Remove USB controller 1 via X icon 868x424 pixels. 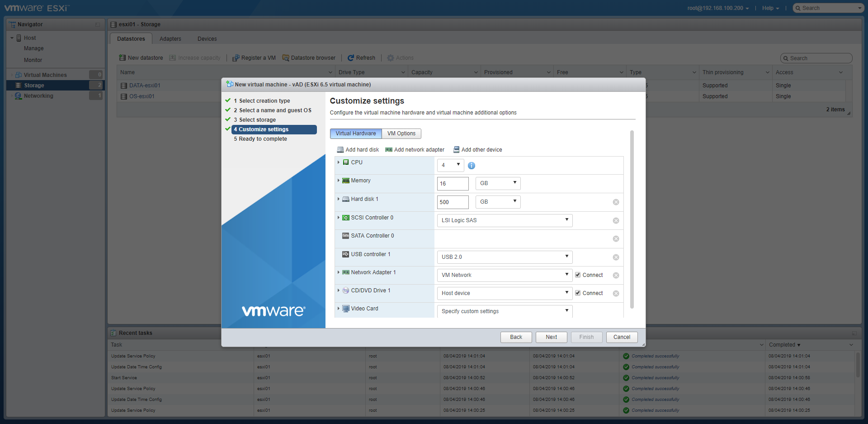[616, 257]
